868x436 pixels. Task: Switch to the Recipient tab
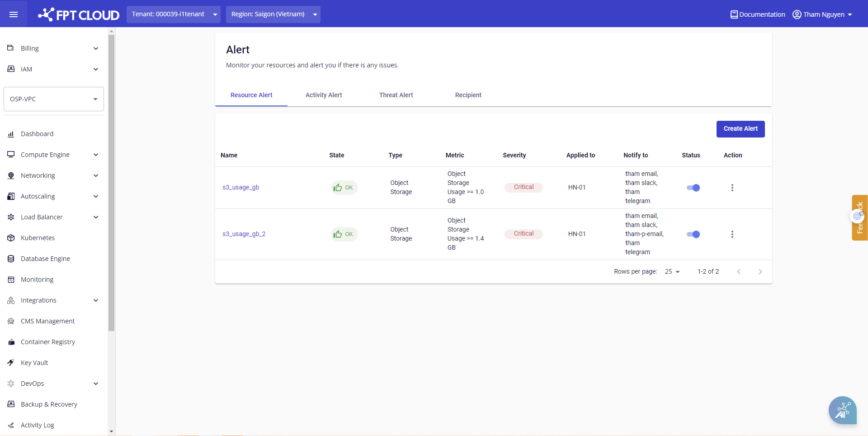coord(468,95)
